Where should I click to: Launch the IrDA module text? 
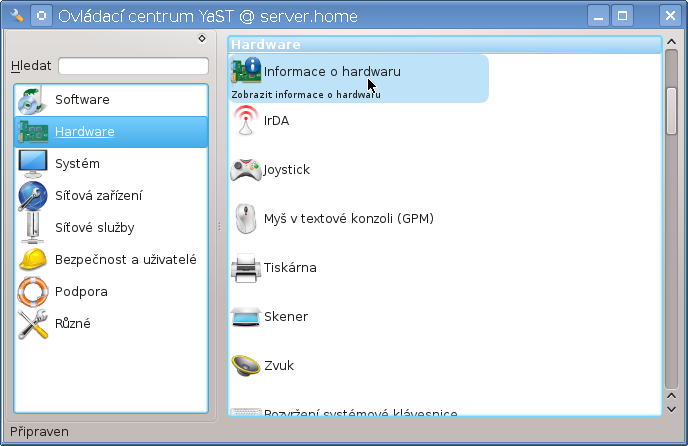point(276,121)
